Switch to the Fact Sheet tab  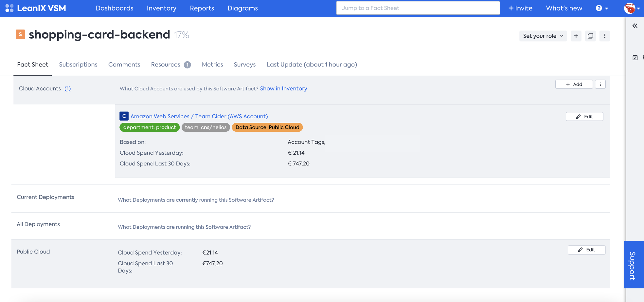coord(33,65)
